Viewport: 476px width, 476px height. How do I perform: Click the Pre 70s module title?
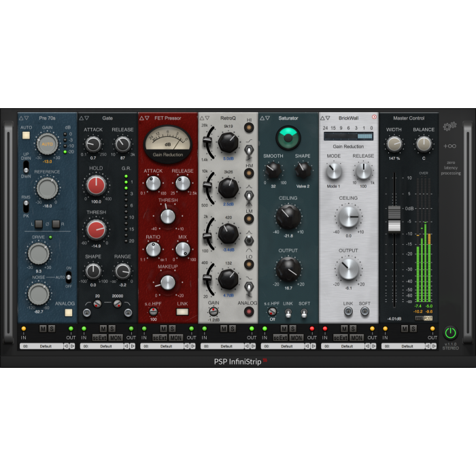47,118
